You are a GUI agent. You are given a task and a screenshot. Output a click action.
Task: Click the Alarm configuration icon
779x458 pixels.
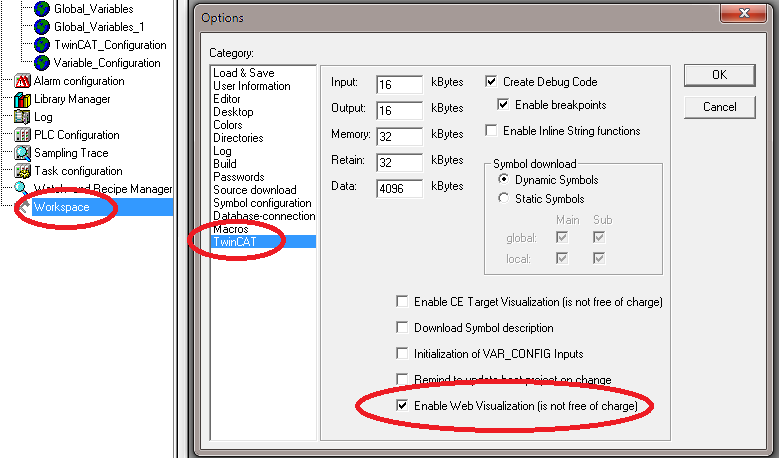(x=22, y=81)
